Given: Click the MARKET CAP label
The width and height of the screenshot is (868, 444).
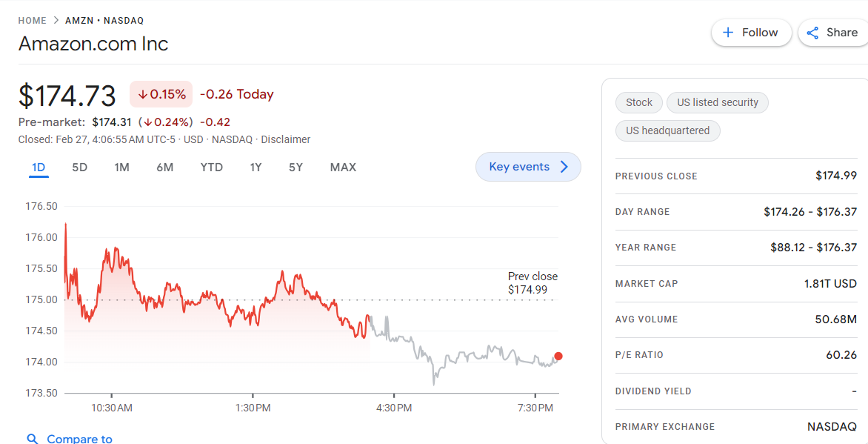Looking at the screenshot, I should (x=646, y=284).
